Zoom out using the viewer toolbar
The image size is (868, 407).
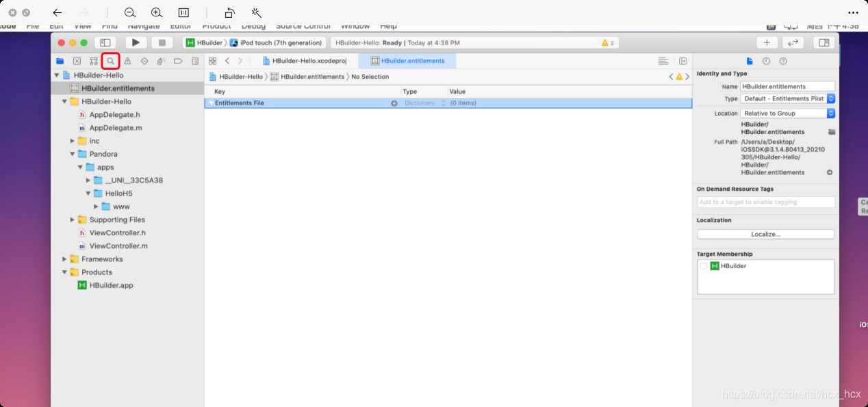130,12
